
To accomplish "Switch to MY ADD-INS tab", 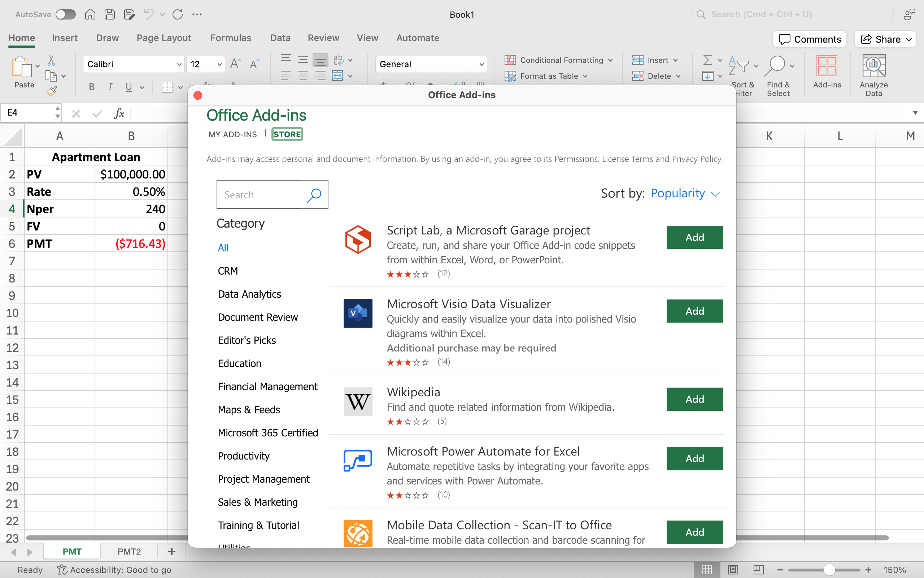I will 232,134.
